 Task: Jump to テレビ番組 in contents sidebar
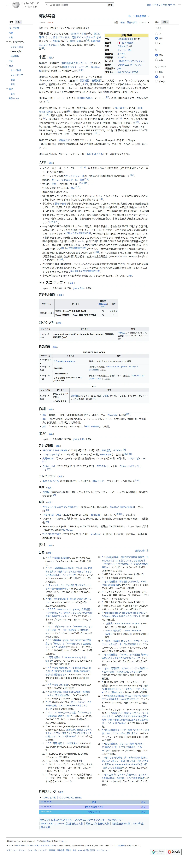click(x=16, y=70)
